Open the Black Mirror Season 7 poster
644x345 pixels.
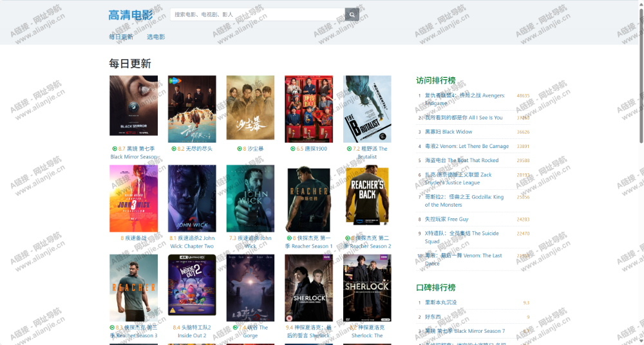coord(133,106)
